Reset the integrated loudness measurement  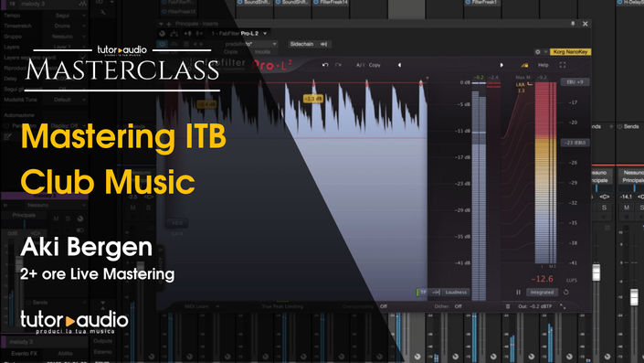566,293
